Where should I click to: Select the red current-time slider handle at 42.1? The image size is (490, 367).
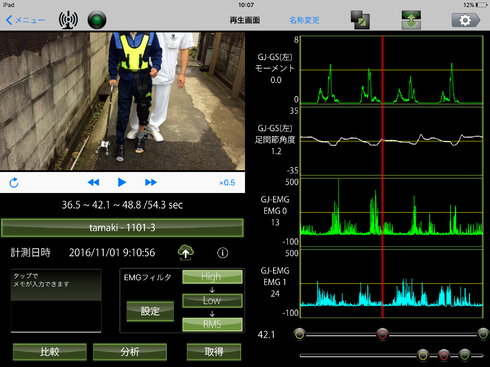[x=382, y=334]
